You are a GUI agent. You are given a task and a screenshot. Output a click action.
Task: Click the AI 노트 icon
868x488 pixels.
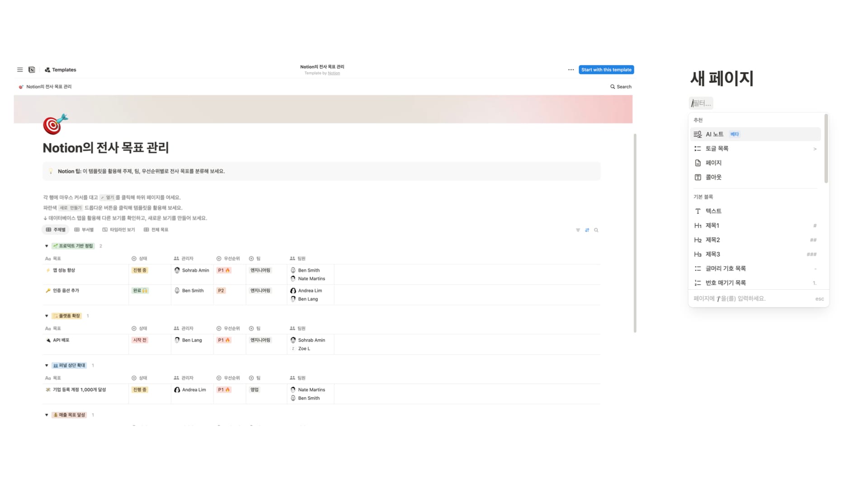pyautogui.click(x=698, y=134)
